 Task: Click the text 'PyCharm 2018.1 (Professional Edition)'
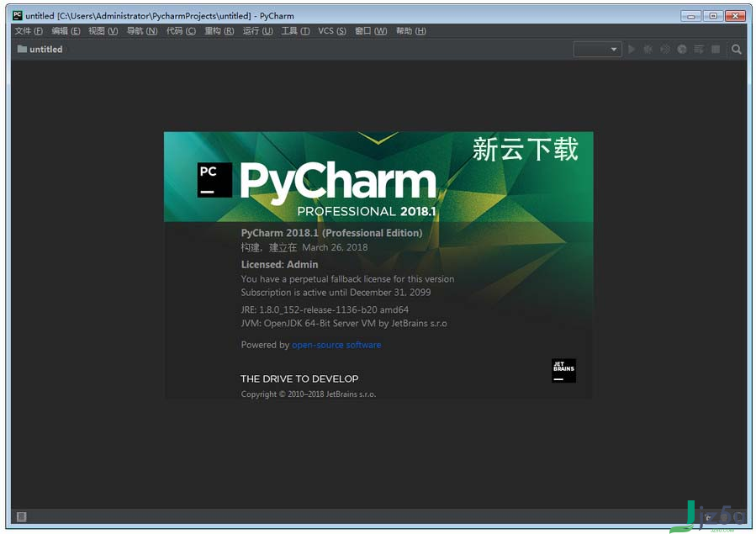[x=331, y=233]
